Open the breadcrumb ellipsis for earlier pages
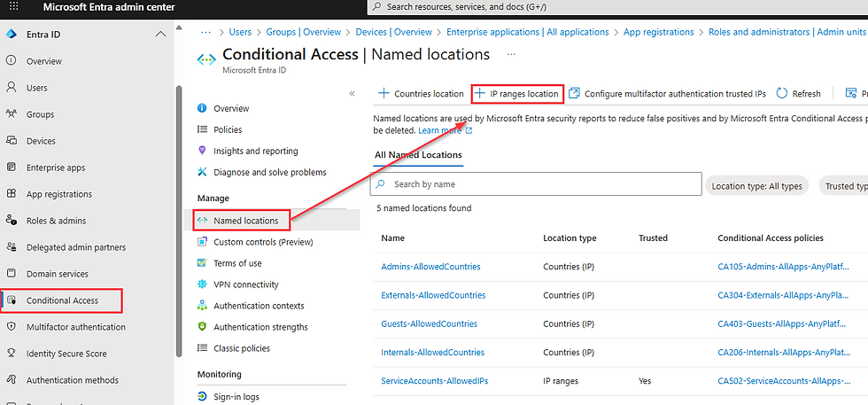Viewport: 868px width, 405px height. point(205,32)
